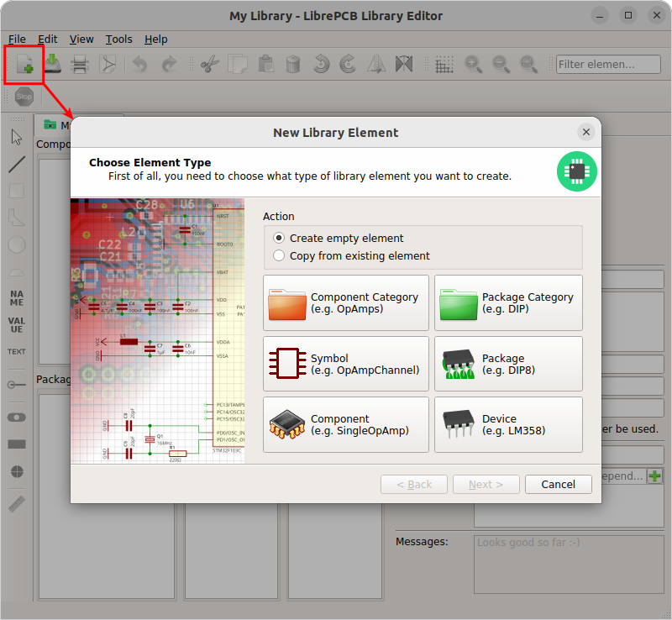Click the green plus add dependency icon
The width and height of the screenshot is (672, 620).
(x=654, y=476)
